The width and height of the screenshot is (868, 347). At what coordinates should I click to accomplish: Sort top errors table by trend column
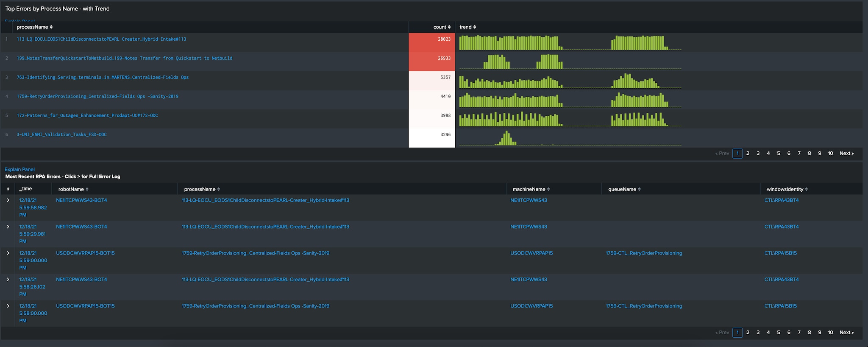[468, 27]
